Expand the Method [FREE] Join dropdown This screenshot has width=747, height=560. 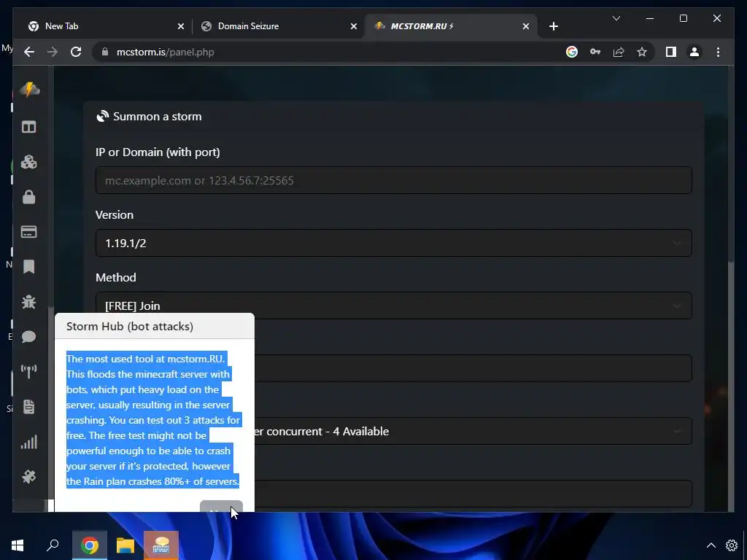pyautogui.click(x=393, y=306)
